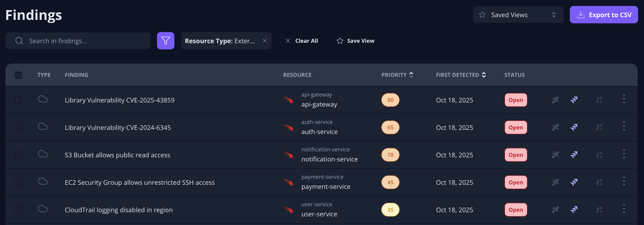Click the priority 65 badge
Viewport: 644px width, 225px height.
tap(390, 127)
